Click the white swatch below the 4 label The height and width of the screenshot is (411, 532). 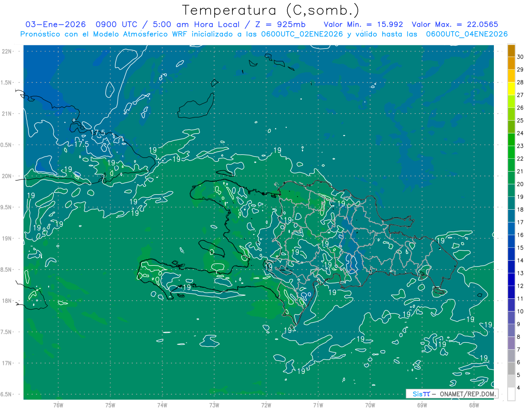[511, 394]
